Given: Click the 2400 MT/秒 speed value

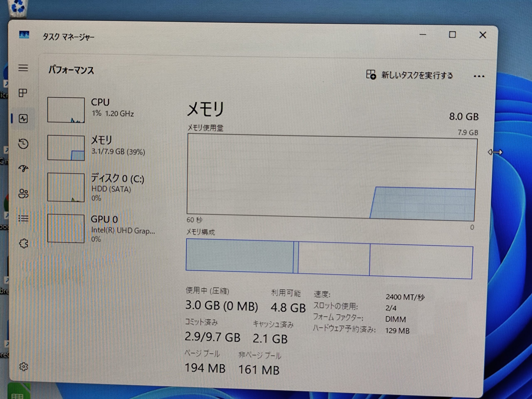Looking at the screenshot, I should coord(405,297).
